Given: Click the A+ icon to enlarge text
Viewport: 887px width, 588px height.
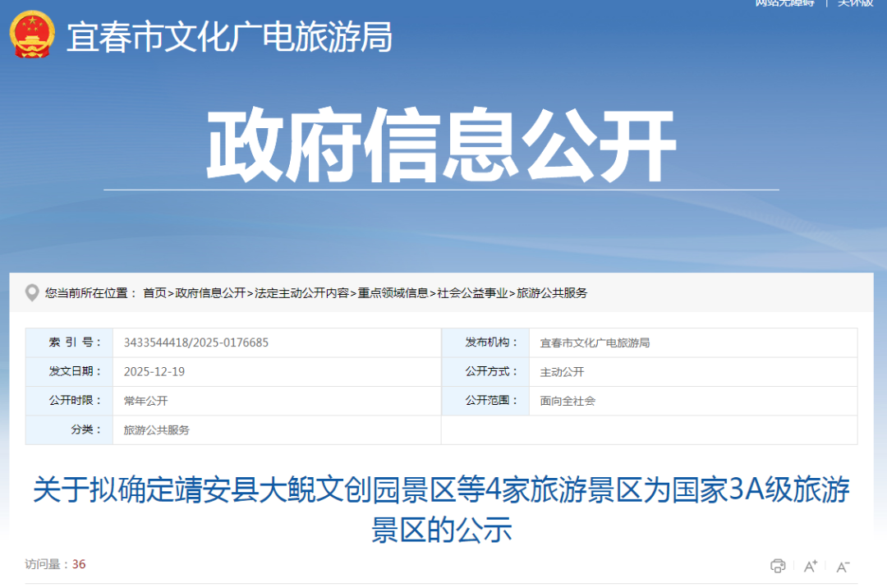Looking at the screenshot, I should 809,566.
